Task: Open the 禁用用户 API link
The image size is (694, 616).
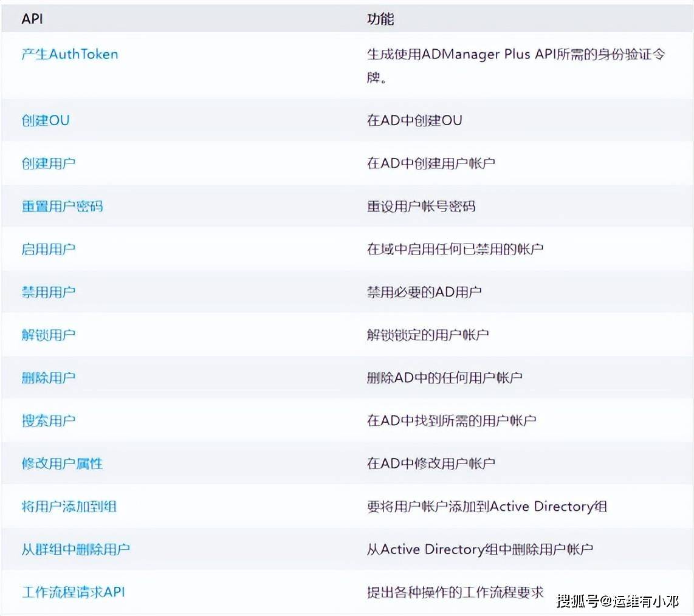Action: point(49,292)
